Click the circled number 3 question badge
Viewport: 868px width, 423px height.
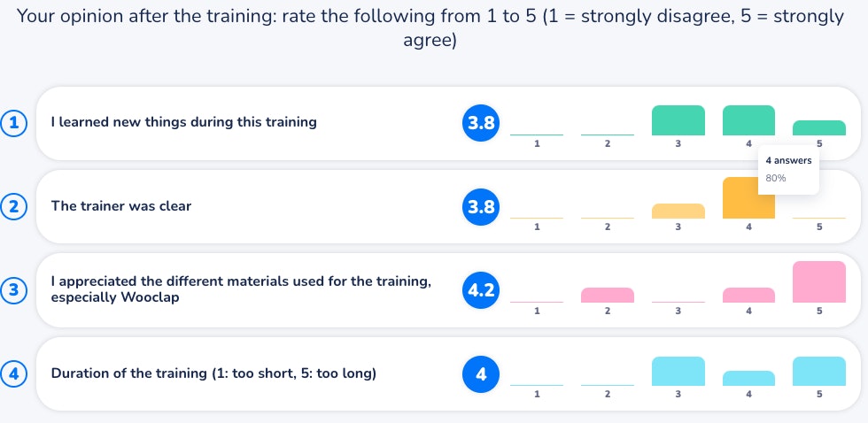[14, 290]
